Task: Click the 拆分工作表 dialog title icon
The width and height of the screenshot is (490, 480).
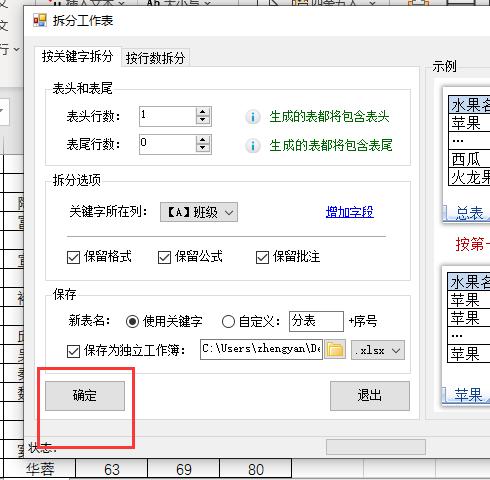Action: click(40, 21)
